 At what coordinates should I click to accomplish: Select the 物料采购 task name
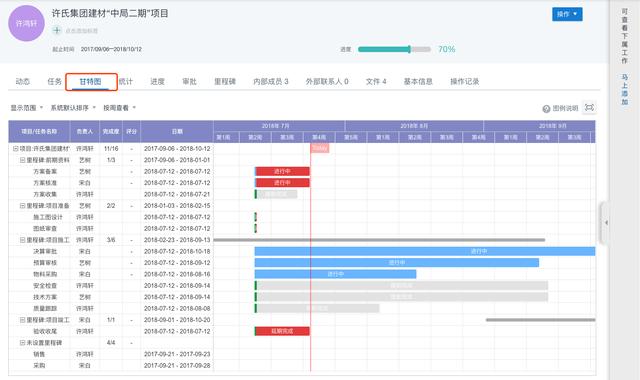click(45, 274)
